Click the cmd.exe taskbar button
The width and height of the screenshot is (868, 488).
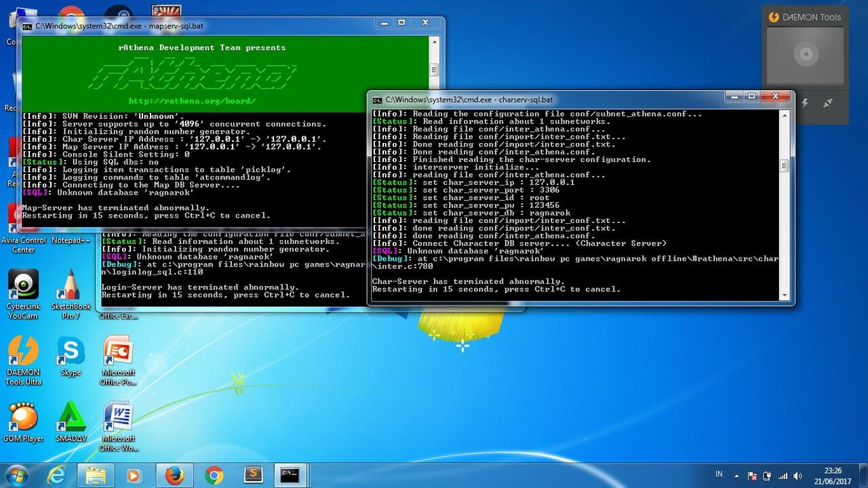(291, 476)
